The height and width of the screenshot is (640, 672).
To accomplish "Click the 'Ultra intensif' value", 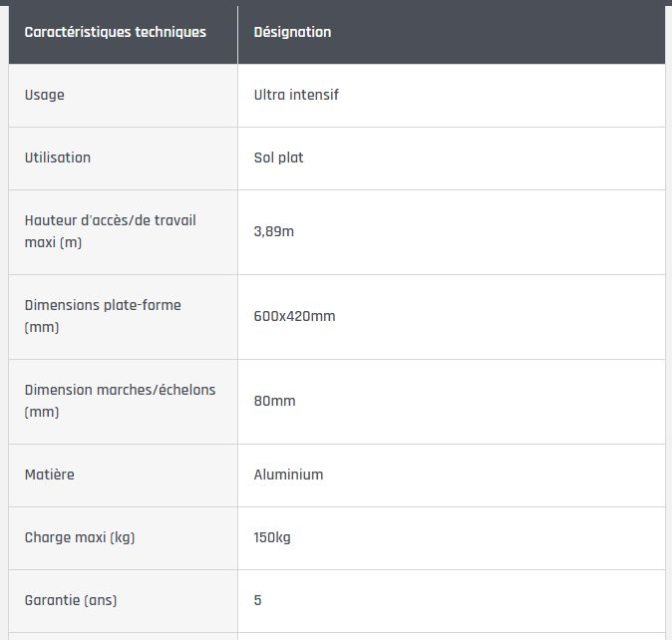I will [x=296, y=95].
